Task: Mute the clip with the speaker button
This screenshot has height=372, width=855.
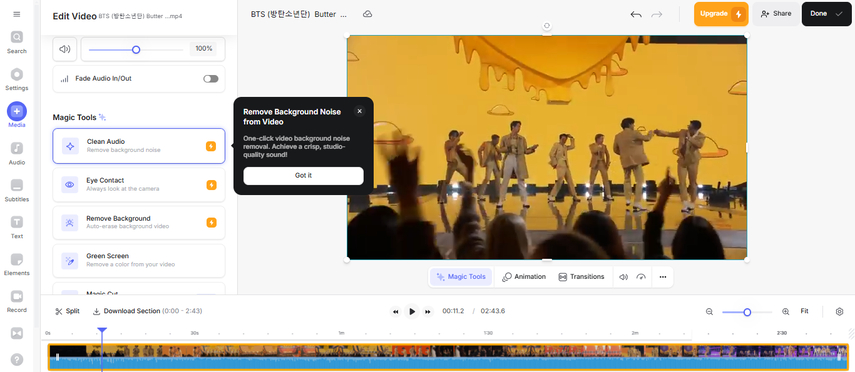Action: click(64, 49)
